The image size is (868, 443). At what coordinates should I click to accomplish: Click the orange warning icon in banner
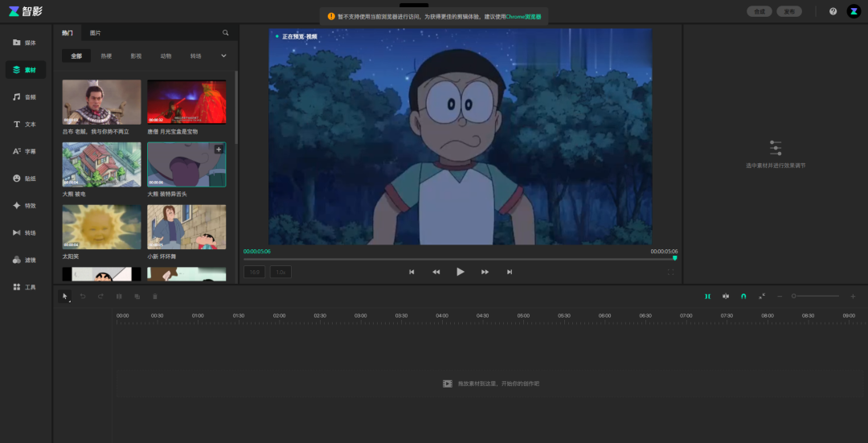(x=331, y=17)
